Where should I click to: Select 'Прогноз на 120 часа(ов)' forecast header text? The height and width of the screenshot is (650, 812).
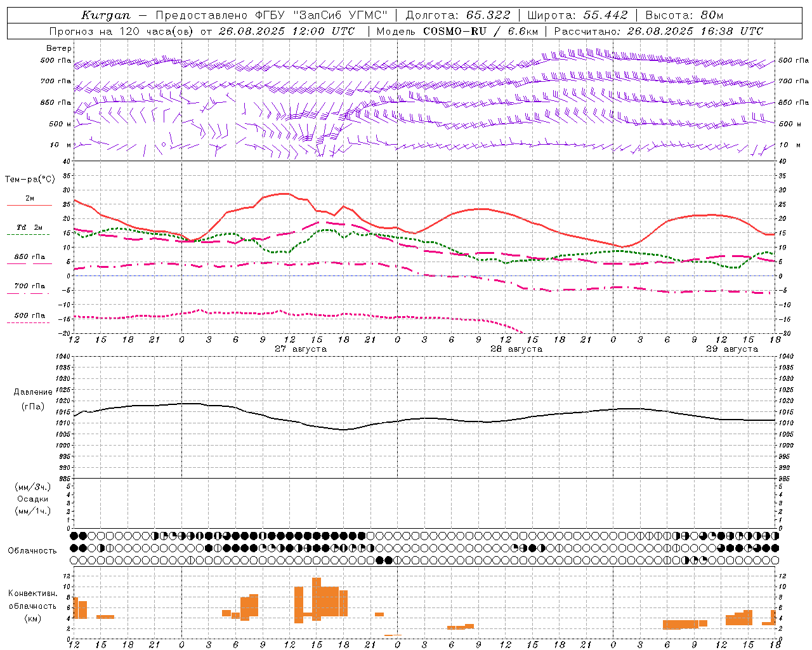122,31
